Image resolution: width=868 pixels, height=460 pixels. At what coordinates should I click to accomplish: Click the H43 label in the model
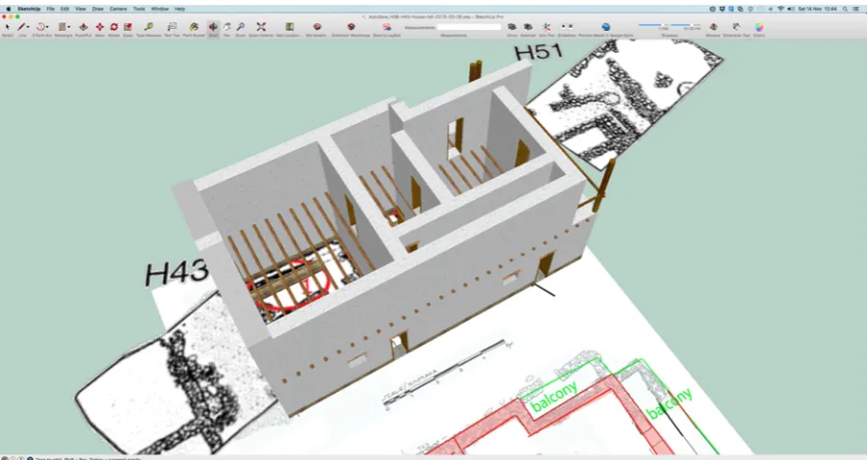click(x=176, y=272)
